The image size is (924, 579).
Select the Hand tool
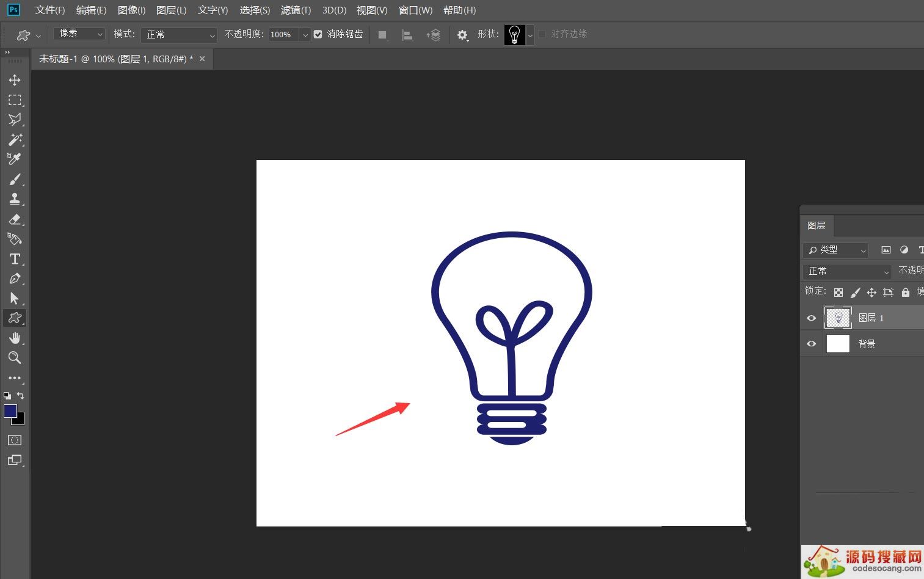(15, 338)
